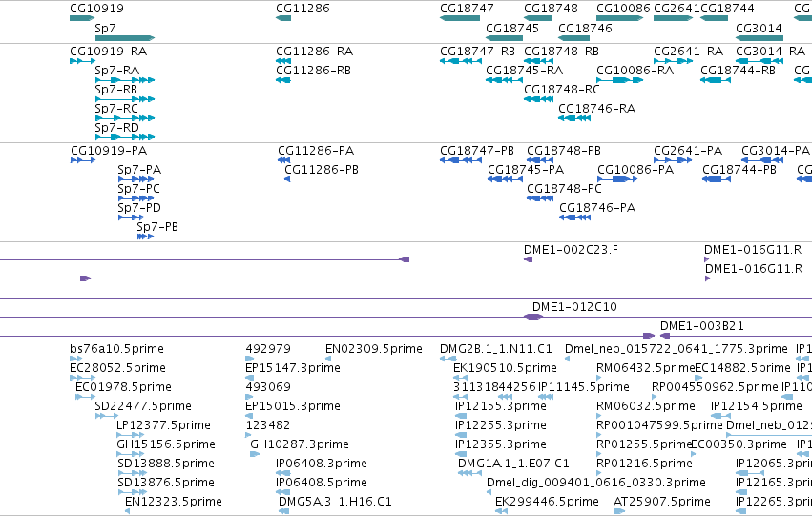The height and width of the screenshot is (516, 812).
Task: Select protein CG3014-PA
Action: (x=776, y=151)
